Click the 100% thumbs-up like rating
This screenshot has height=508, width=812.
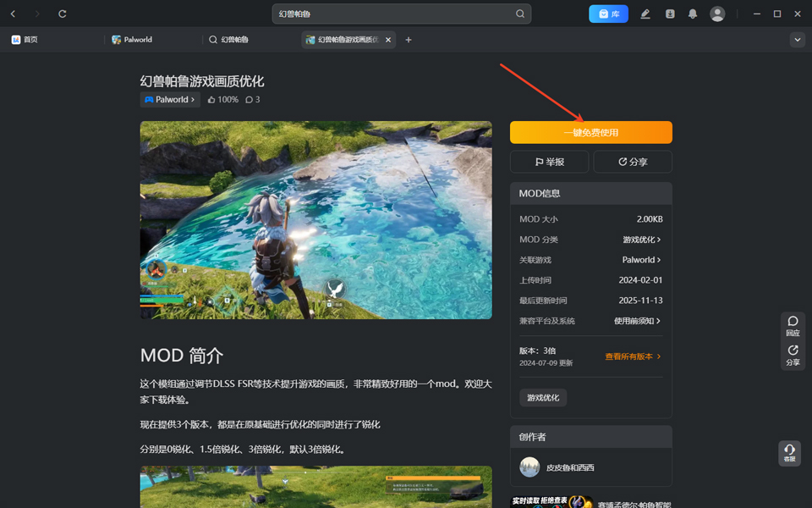pyautogui.click(x=223, y=100)
